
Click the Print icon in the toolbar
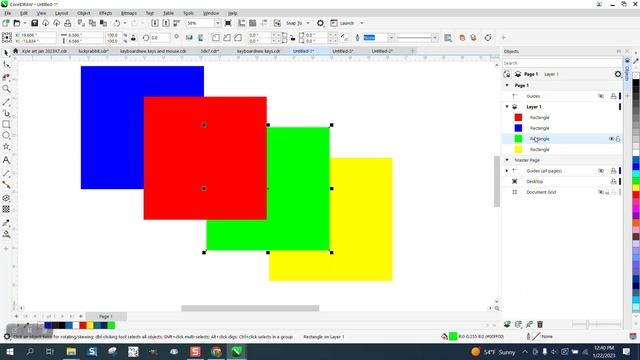68,23
